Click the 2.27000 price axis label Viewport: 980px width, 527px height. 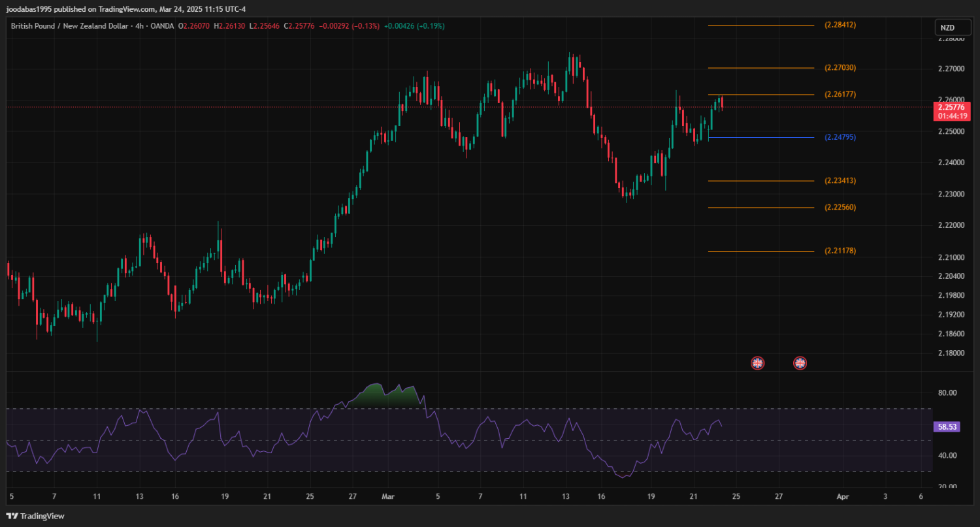951,69
